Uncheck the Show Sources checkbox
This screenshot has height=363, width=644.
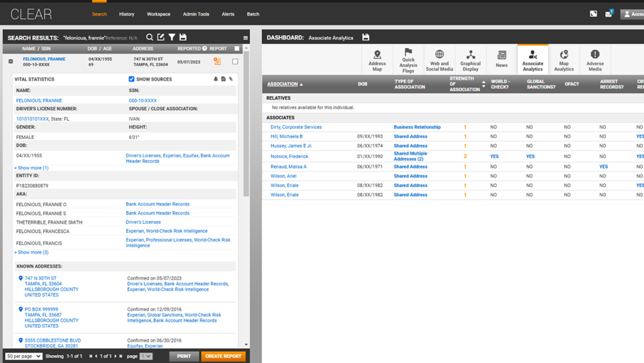[131, 79]
